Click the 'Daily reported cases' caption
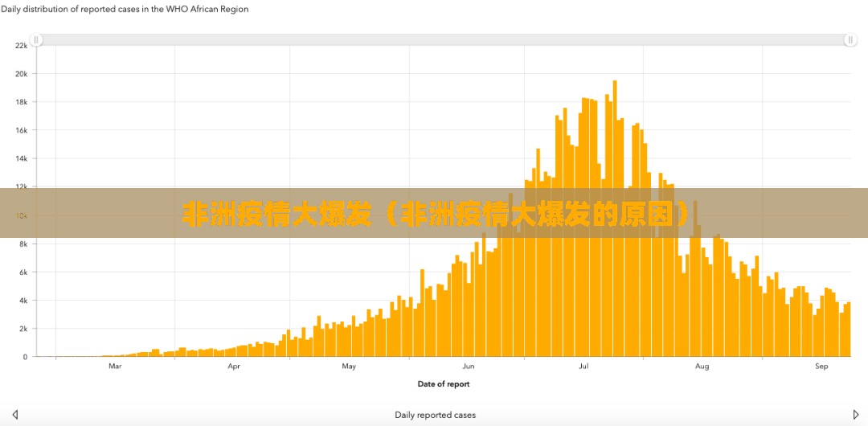Viewport: 868px width, 426px height. 435,415
